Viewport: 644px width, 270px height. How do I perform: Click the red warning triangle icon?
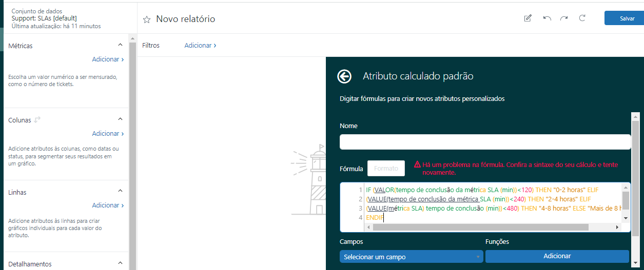coord(417,165)
